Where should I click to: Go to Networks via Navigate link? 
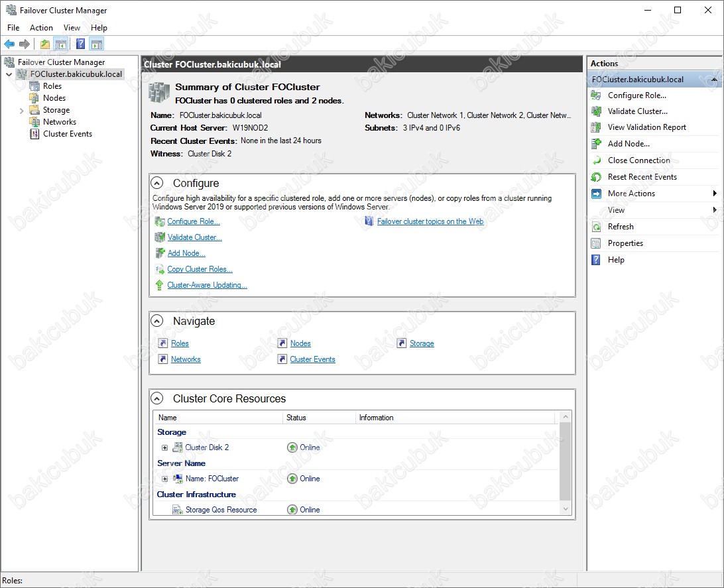[x=186, y=359]
